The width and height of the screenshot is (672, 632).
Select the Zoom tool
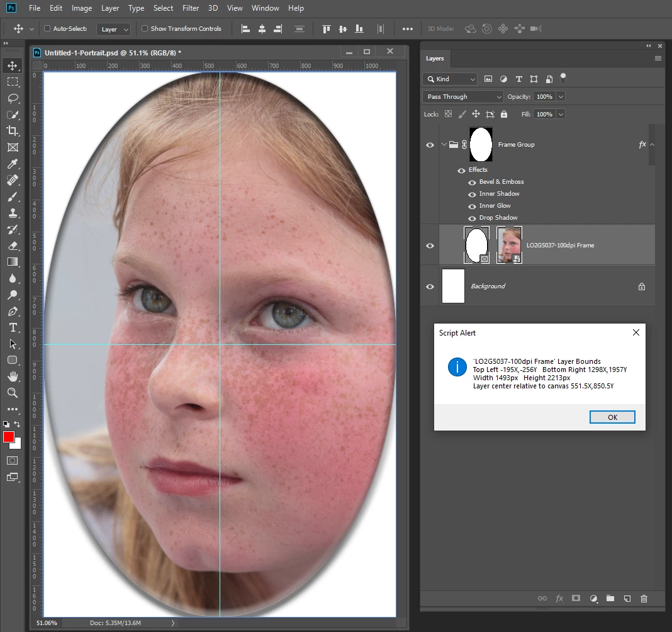13,393
